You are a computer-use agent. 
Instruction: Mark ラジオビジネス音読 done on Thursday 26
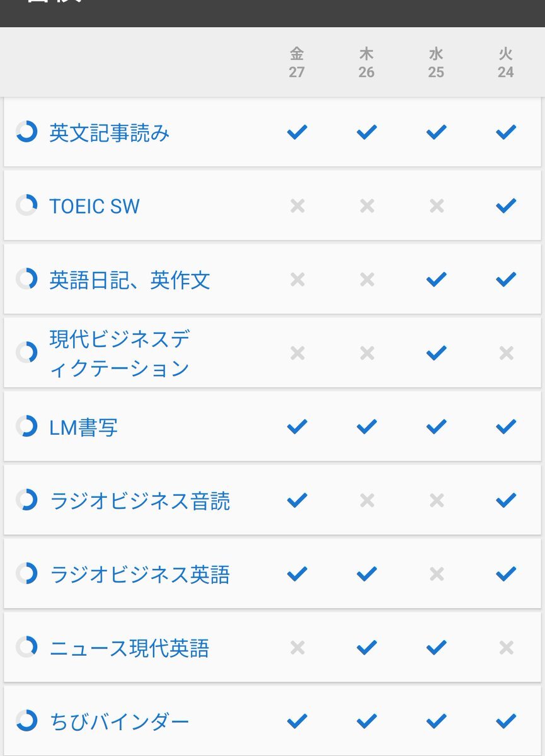click(x=367, y=500)
